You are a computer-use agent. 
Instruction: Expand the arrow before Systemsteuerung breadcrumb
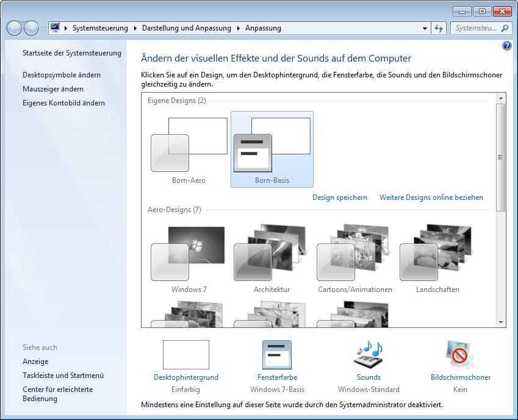(x=66, y=29)
